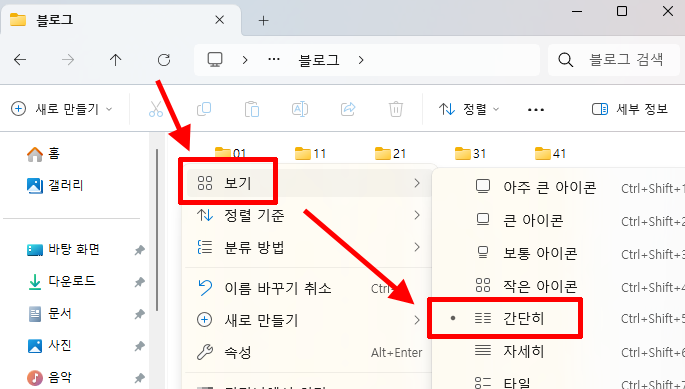Show hidden path with address bar ellipsis
This screenshot has height=389, width=685.
click(x=274, y=59)
